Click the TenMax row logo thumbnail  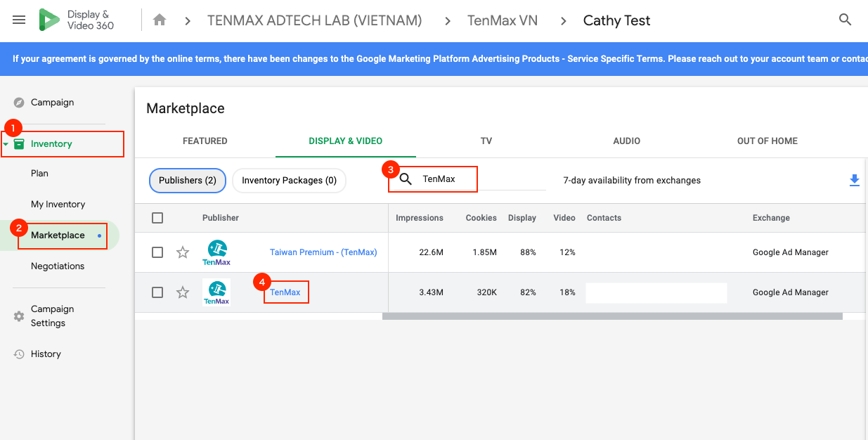(216, 292)
